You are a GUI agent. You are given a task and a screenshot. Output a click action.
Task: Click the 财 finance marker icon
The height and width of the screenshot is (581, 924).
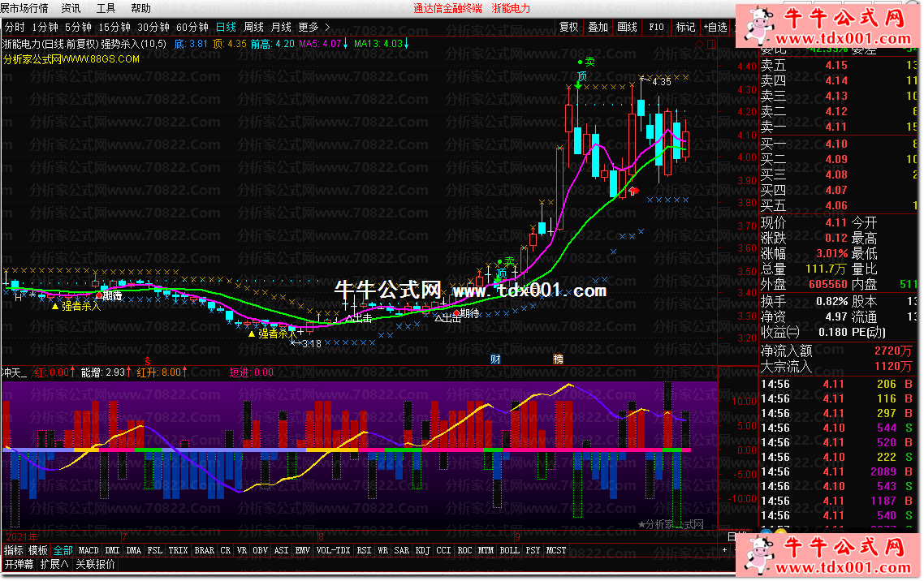click(495, 359)
